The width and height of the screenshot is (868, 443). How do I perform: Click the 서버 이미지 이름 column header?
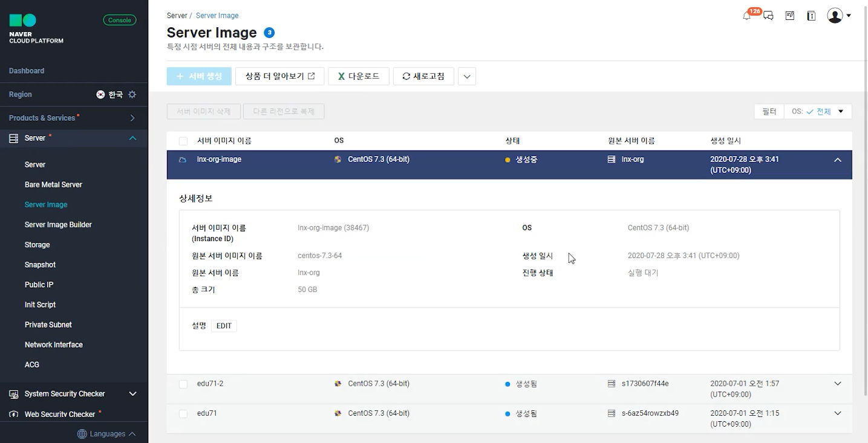[224, 141]
